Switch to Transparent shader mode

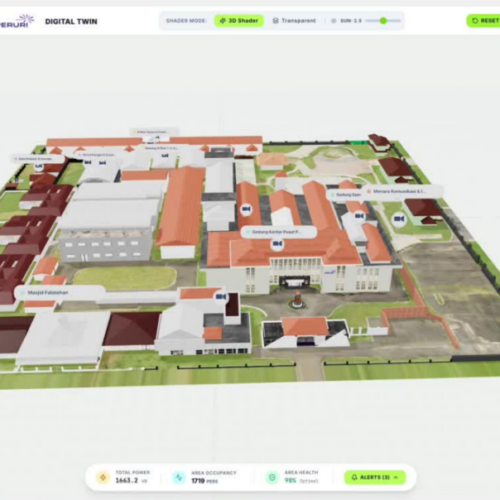click(294, 21)
